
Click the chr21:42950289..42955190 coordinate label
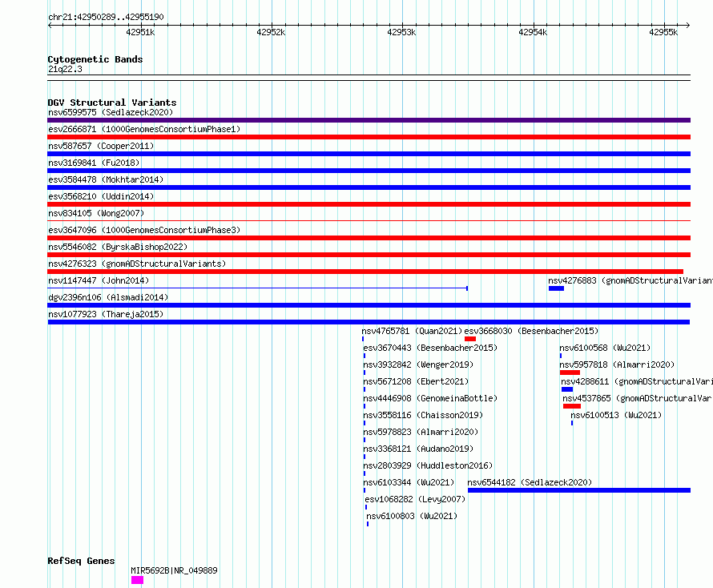tap(106, 17)
